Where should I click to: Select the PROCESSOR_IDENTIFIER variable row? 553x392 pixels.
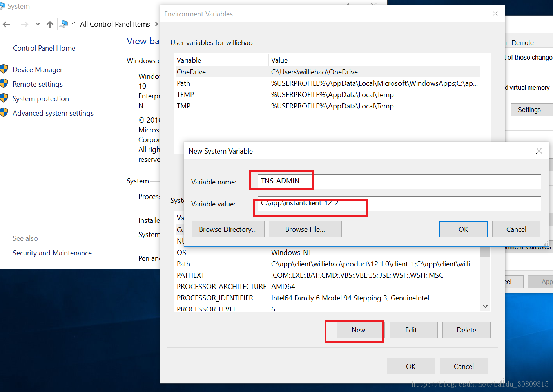[x=327, y=298]
